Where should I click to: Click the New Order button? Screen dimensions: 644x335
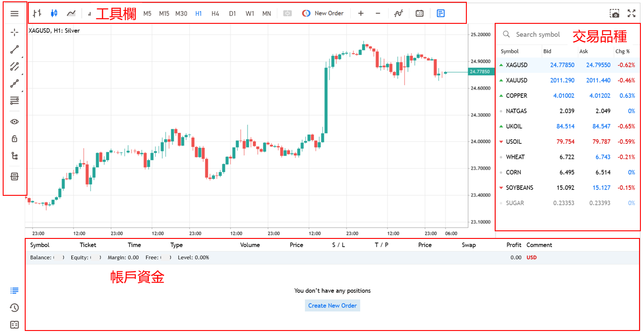coord(323,13)
